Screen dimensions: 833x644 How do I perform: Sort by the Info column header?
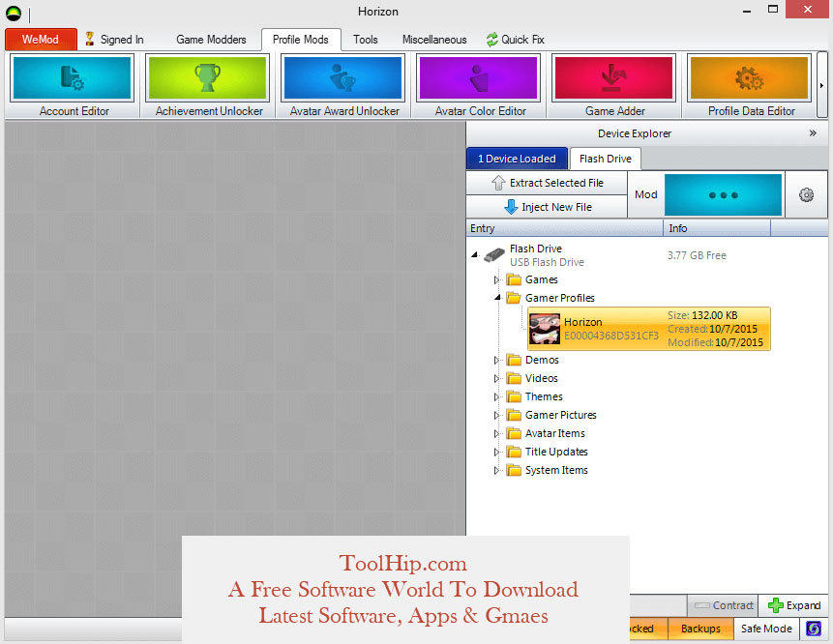click(x=717, y=228)
